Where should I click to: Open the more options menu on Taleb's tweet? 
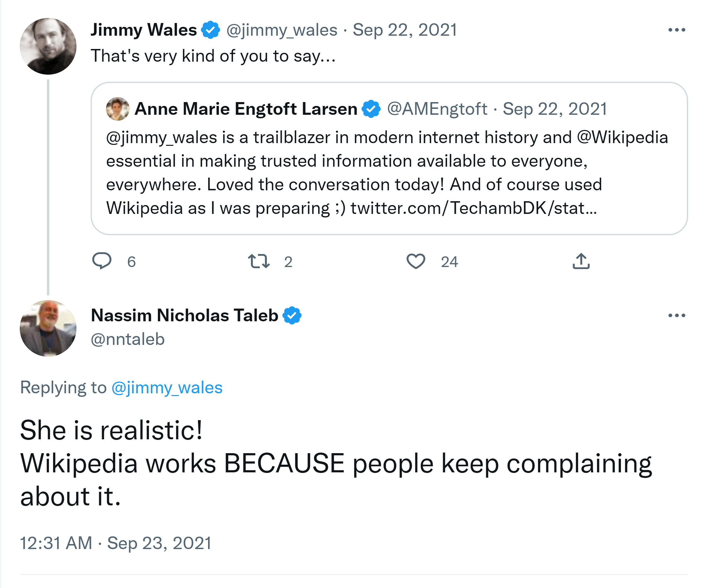[677, 315]
